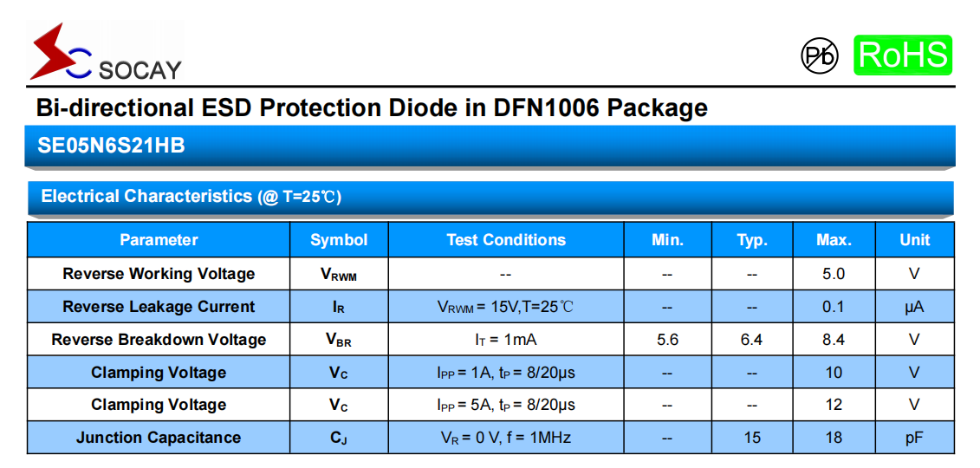Screen dimensions: 980x468
Task: Select the Max. column header
Action: point(834,240)
